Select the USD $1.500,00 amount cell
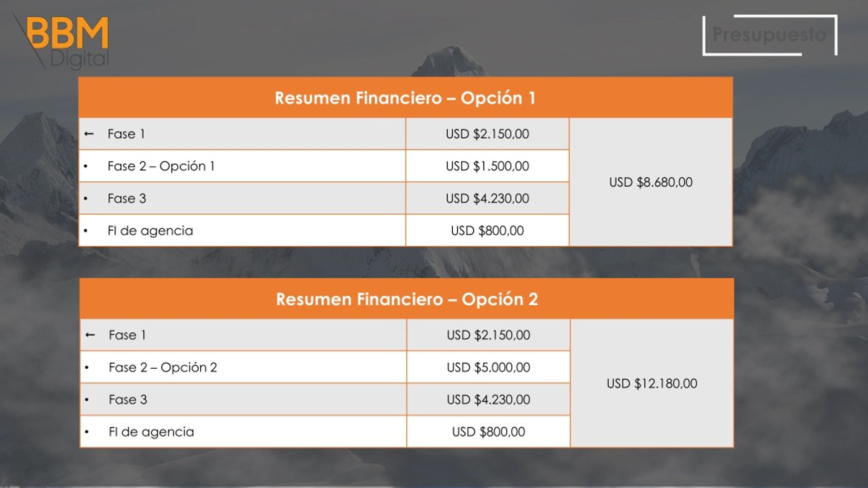868x488 pixels. (x=487, y=166)
